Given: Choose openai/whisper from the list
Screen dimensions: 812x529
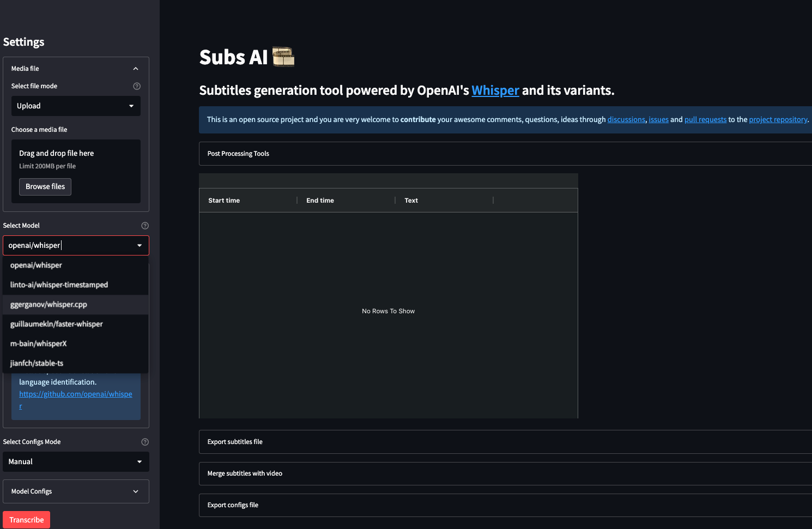Looking at the screenshot, I should pos(76,265).
